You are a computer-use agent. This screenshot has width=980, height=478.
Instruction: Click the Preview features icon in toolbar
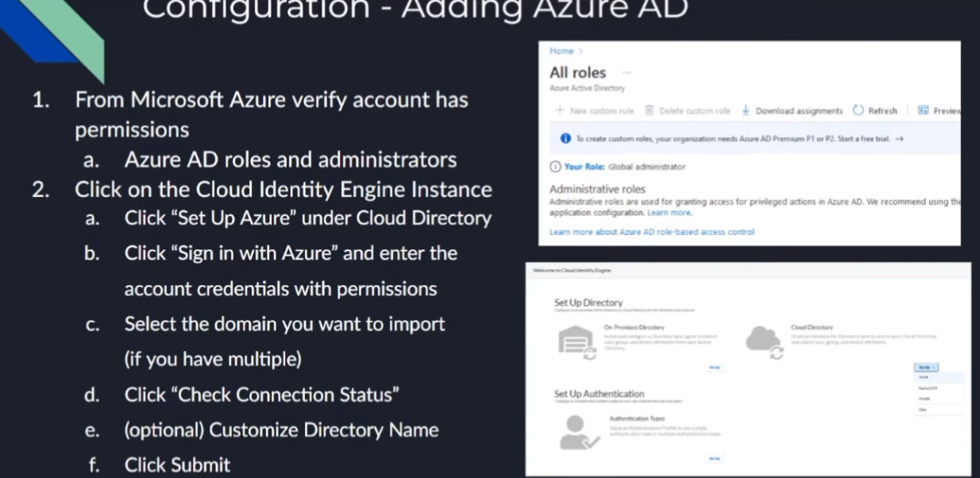[x=924, y=111]
